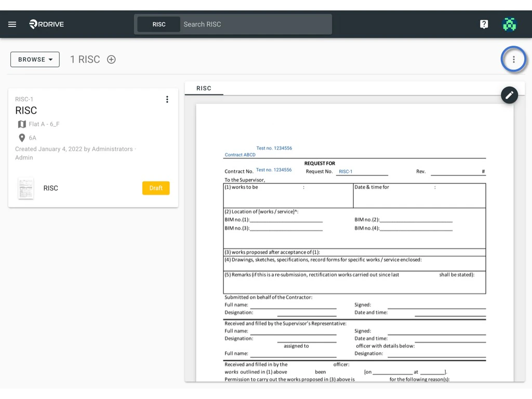Image resolution: width=532 pixels, height=399 pixels.
Task: Click the RISC document name on the card
Action: point(50,188)
